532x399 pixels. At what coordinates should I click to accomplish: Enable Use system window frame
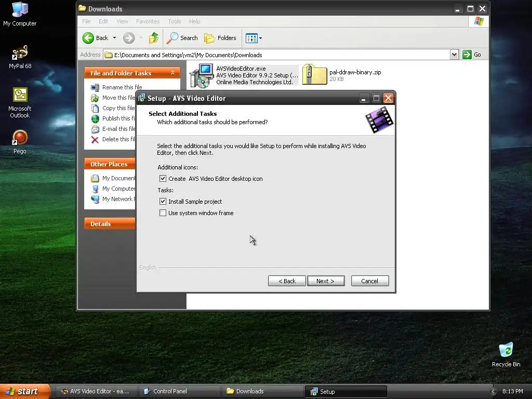[163, 212]
